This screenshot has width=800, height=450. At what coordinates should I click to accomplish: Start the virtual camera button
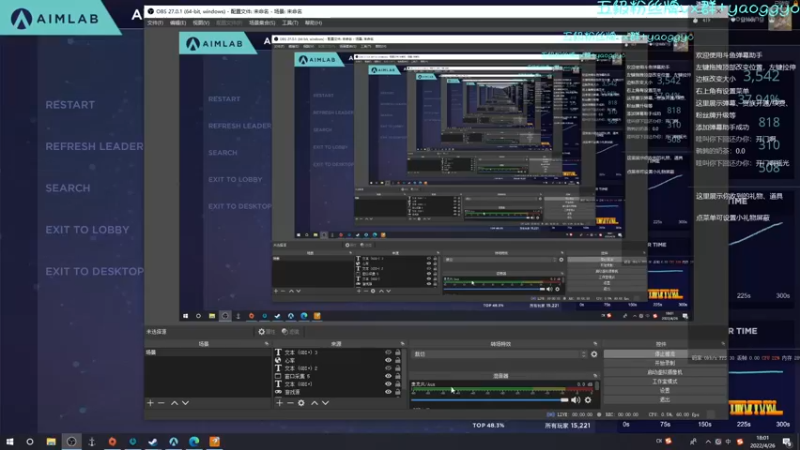[664, 372]
